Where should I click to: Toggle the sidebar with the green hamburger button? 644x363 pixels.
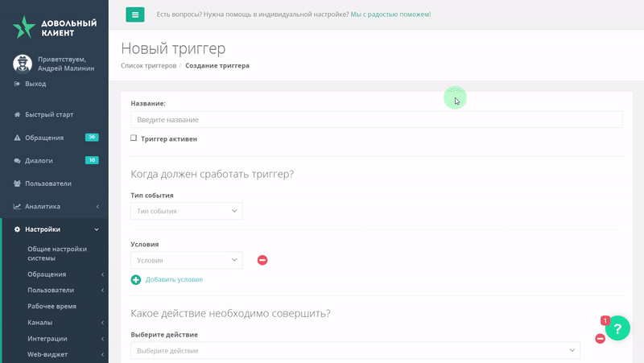(134, 14)
